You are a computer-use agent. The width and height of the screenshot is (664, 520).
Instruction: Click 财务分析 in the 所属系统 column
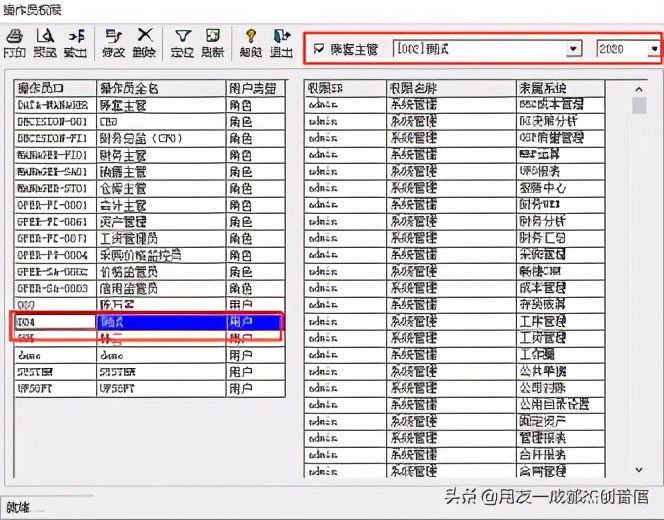coord(542,221)
